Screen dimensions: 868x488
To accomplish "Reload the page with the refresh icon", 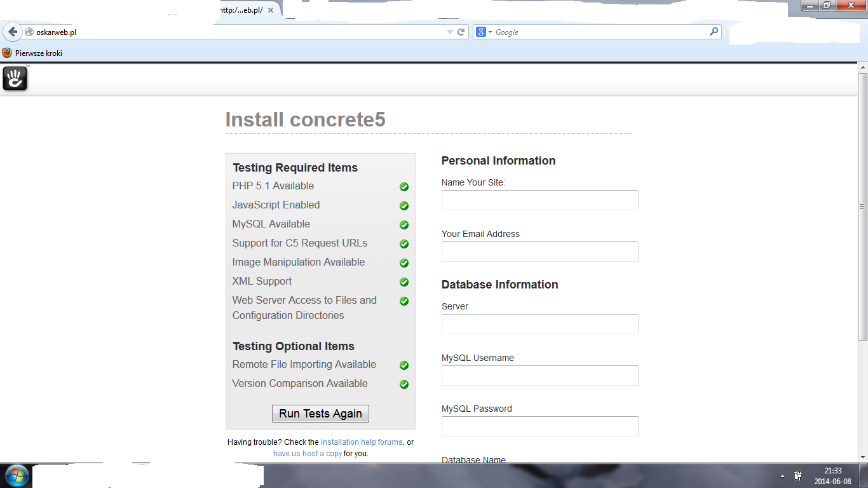I will coord(461,32).
